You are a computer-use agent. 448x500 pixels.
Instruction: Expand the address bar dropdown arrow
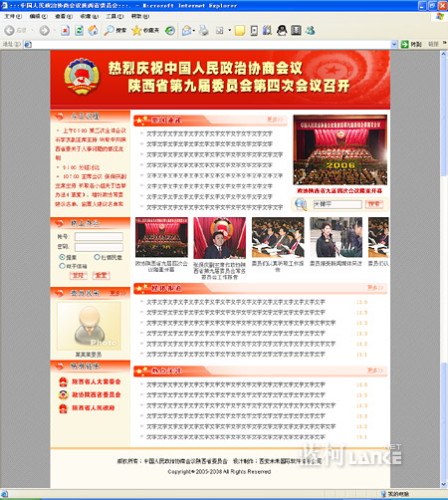click(394, 44)
